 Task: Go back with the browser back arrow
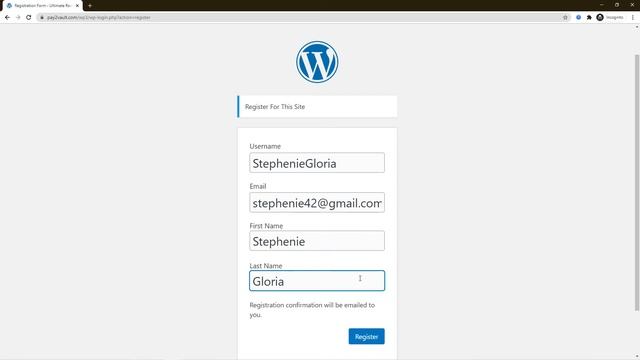(7, 18)
